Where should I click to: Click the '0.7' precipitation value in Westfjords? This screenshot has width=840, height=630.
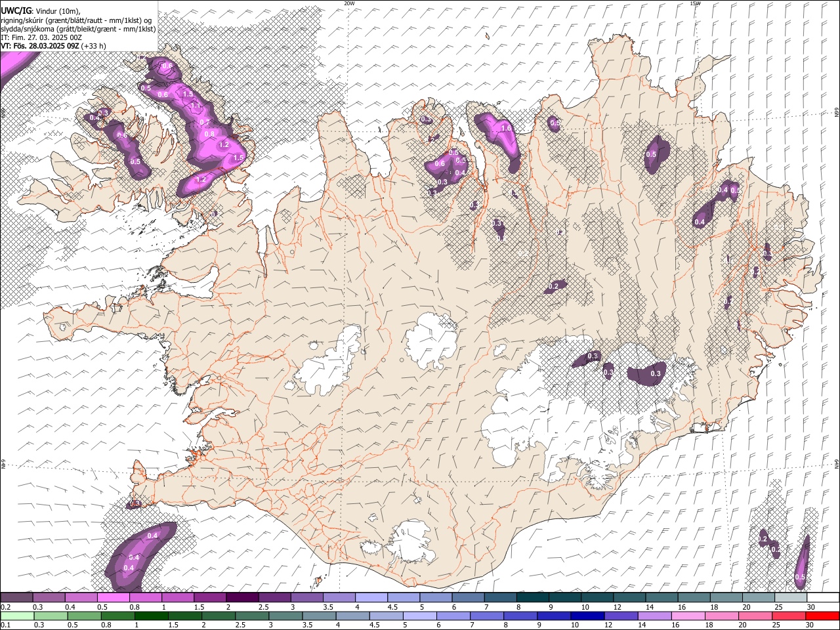click(x=204, y=123)
